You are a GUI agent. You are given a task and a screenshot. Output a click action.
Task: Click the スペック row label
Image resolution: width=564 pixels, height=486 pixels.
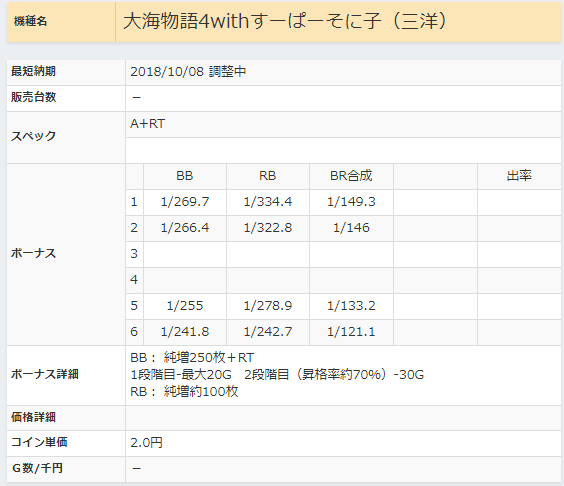33,136
